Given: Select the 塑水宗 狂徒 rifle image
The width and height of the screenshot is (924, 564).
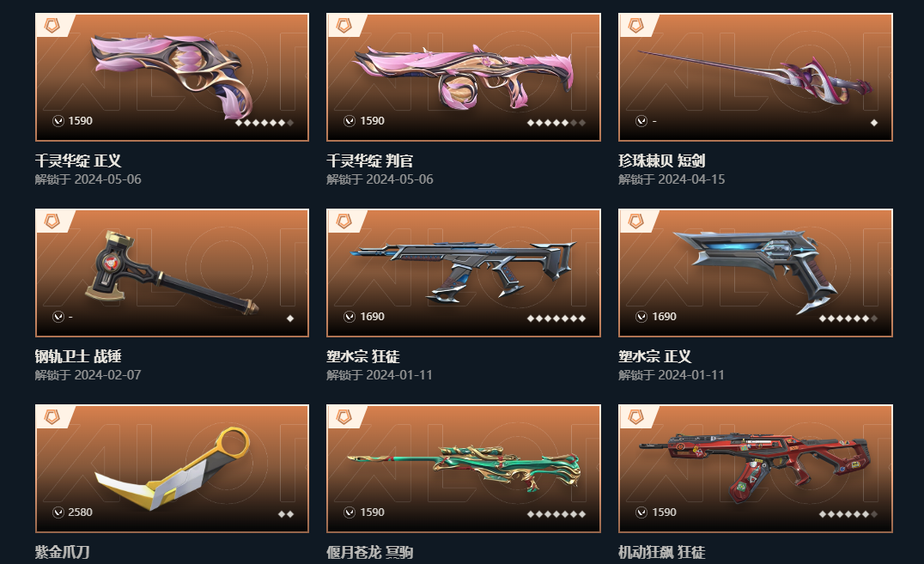Looking at the screenshot, I should (463, 270).
